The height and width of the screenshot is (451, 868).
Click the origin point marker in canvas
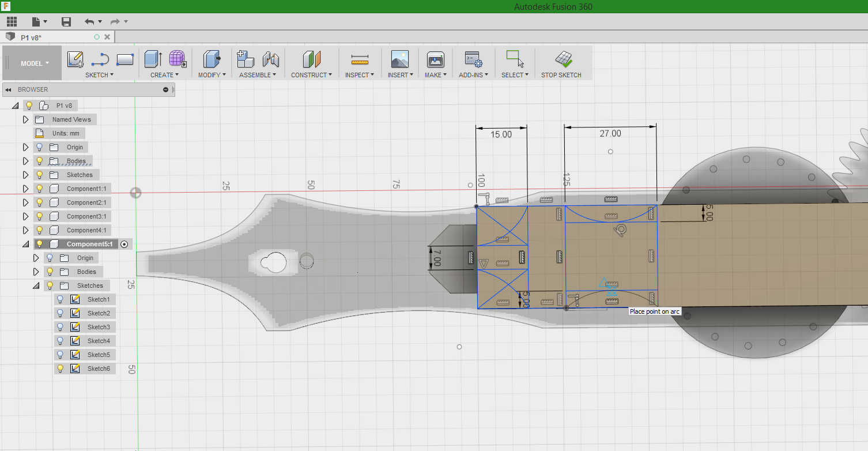pyautogui.click(x=135, y=193)
